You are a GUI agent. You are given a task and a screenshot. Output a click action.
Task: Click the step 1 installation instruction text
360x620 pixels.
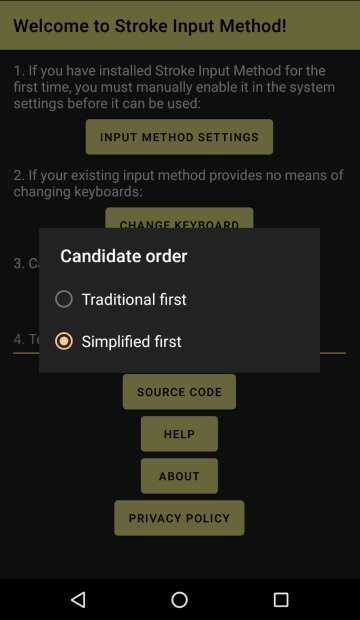click(x=174, y=87)
